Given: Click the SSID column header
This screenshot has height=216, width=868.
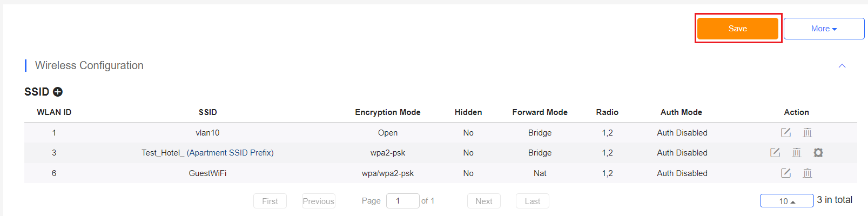Looking at the screenshot, I should point(208,112).
